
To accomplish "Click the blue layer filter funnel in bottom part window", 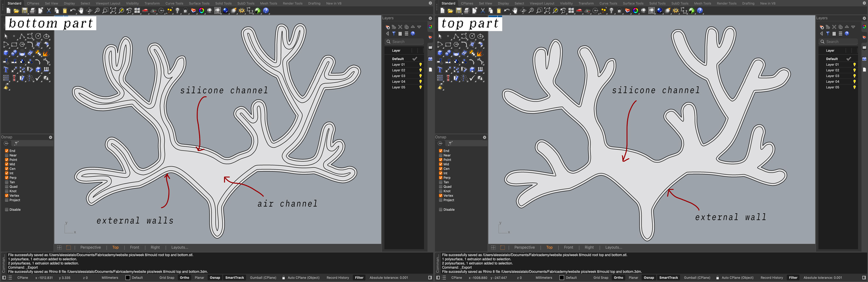I will tap(394, 34).
